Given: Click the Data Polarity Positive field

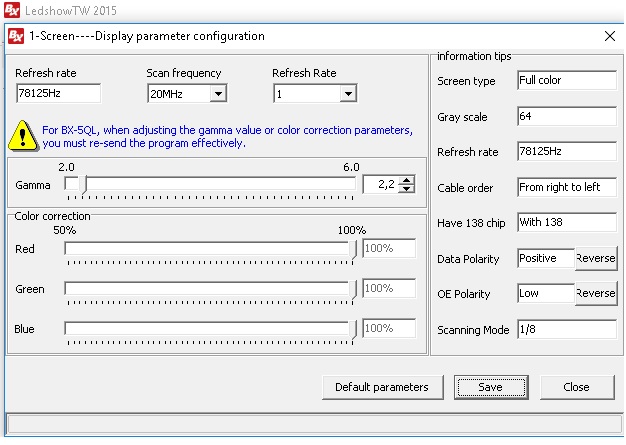Looking at the screenshot, I should 546,258.
